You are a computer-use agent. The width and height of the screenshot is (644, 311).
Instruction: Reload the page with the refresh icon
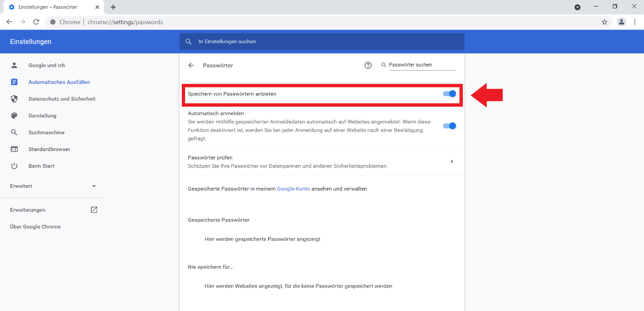coord(36,22)
